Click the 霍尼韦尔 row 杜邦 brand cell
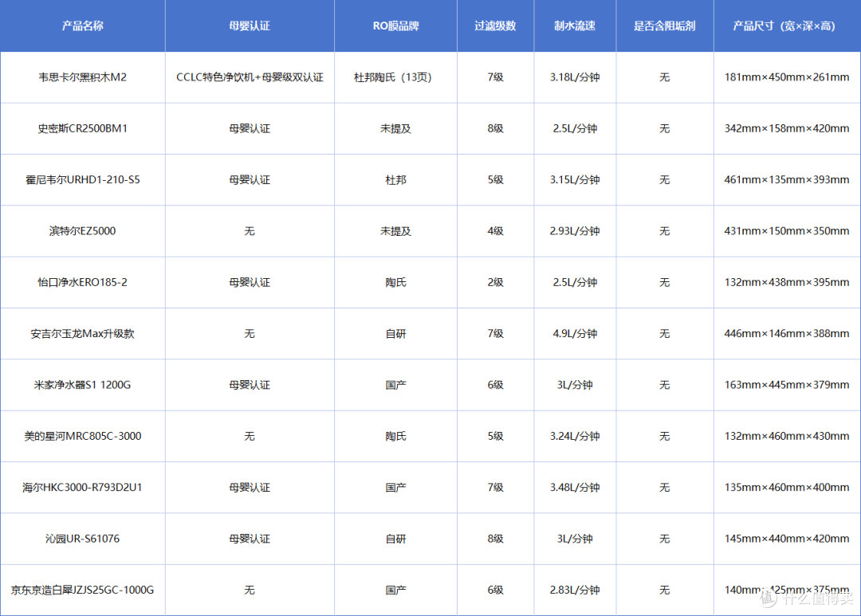861x616 pixels. coord(395,179)
